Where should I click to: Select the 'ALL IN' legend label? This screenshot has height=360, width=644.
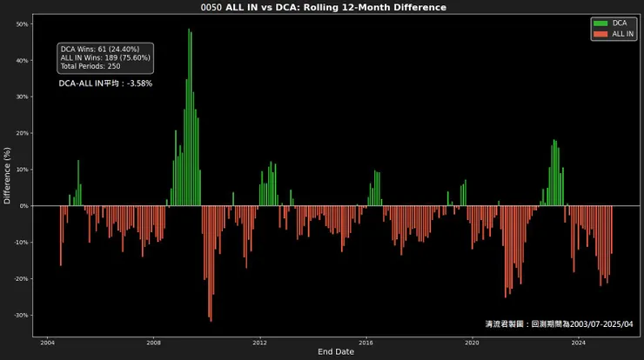[x=622, y=34]
